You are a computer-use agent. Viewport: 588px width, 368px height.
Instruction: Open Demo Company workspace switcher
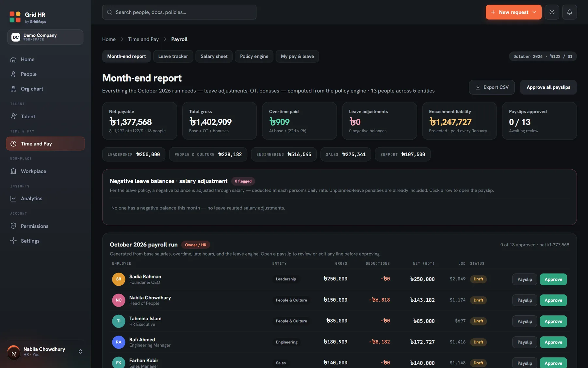pyautogui.click(x=45, y=37)
